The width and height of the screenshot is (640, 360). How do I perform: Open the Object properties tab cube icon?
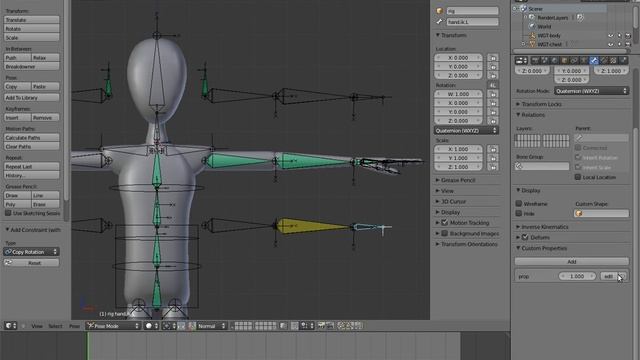pyautogui.click(x=564, y=60)
